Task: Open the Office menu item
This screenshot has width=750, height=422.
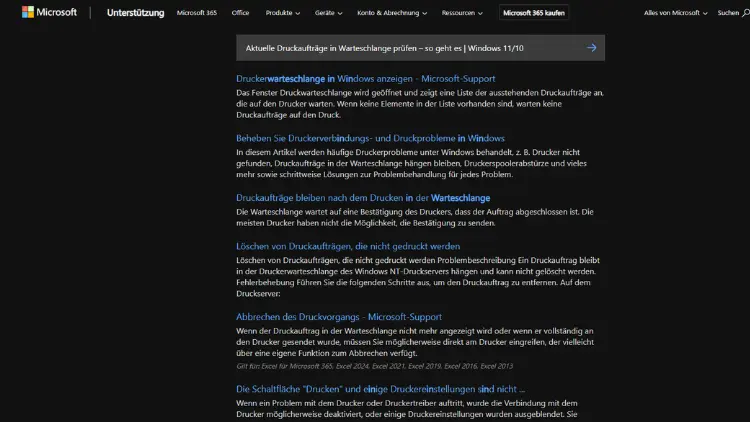Action: pos(240,13)
